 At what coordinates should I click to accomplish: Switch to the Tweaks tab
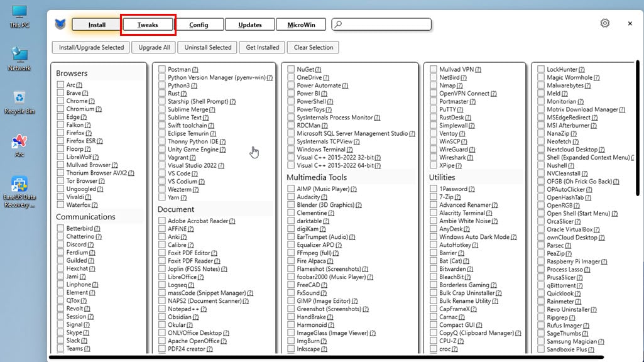148,25
